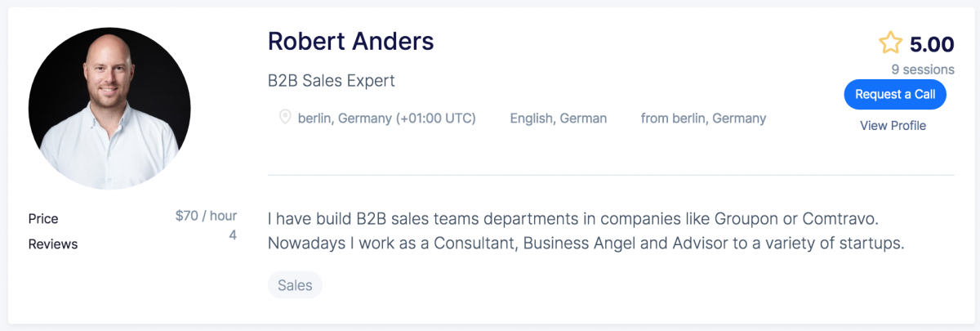980x331 pixels.
Task: Select the Sales tag chip
Action: (295, 285)
